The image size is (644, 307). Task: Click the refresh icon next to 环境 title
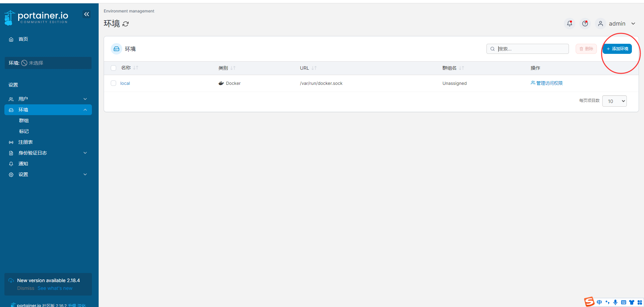point(126,24)
